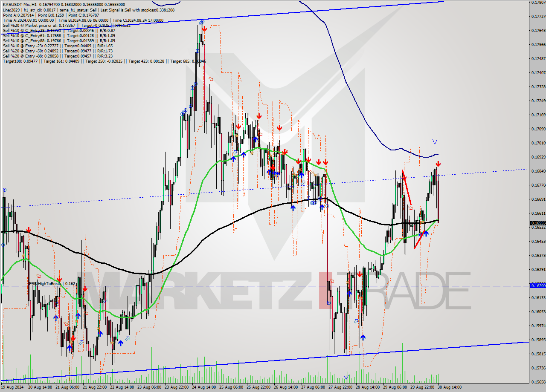Click the blue V marker near bottom volume bars
The image size is (546, 392).
point(346,377)
